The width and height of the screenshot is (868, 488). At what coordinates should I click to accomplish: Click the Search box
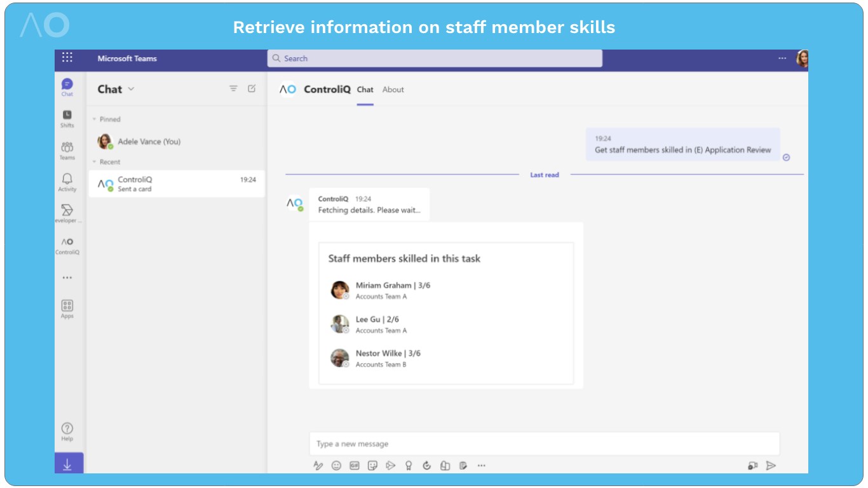(435, 58)
